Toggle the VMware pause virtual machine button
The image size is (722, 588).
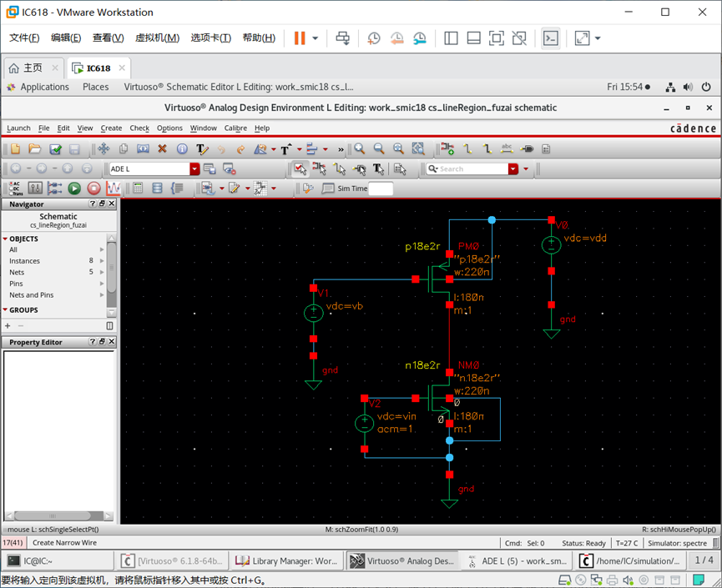pyautogui.click(x=300, y=38)
